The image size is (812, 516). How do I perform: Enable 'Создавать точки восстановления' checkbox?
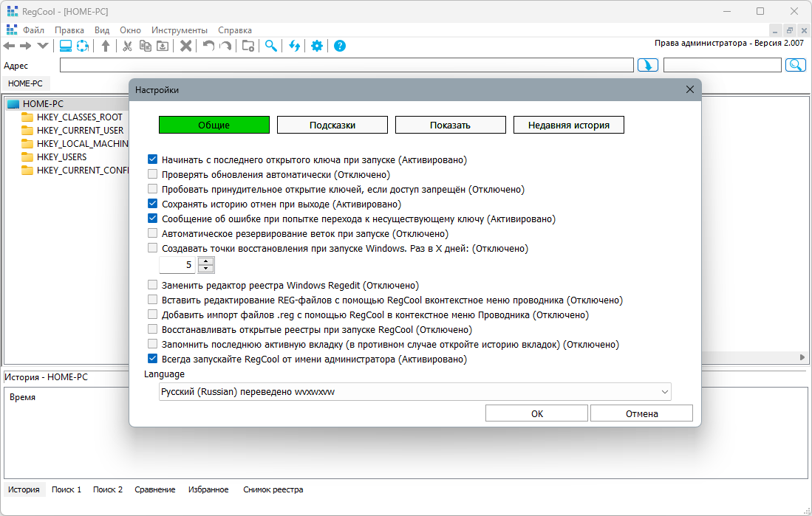pyautogui.click(x=152, y=248)
